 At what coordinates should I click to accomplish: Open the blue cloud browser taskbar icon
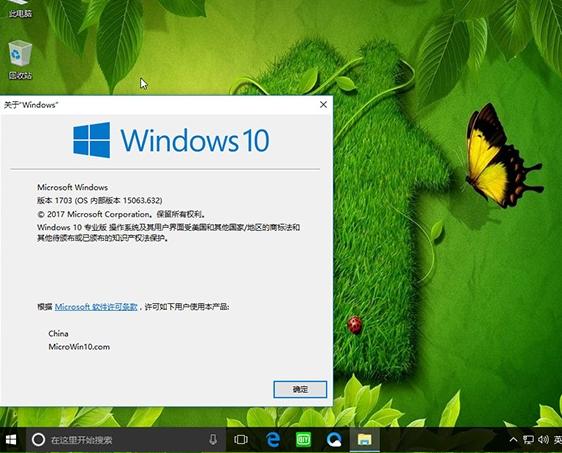pos(334,440)
